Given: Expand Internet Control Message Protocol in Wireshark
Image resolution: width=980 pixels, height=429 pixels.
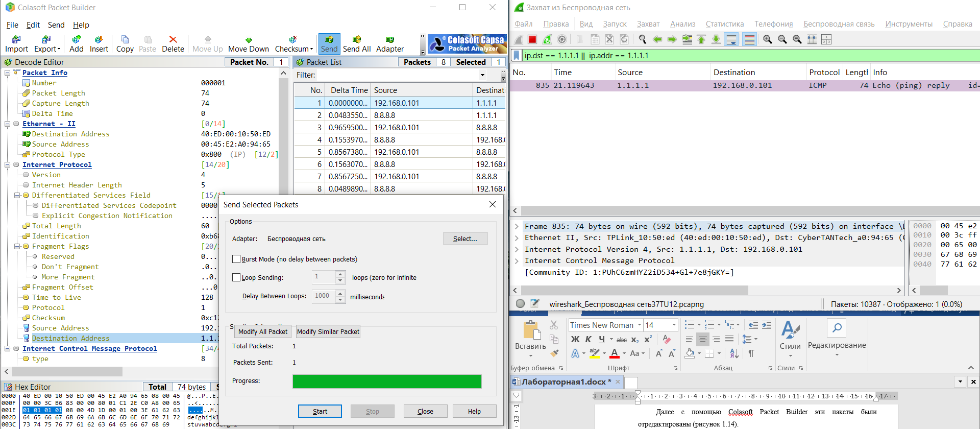Looking at the screenshot, I should (x=517, y=260).
